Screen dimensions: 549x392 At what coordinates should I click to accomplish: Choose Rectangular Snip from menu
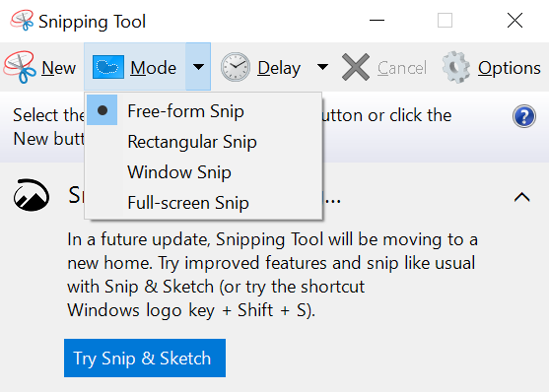coord(203,142)
